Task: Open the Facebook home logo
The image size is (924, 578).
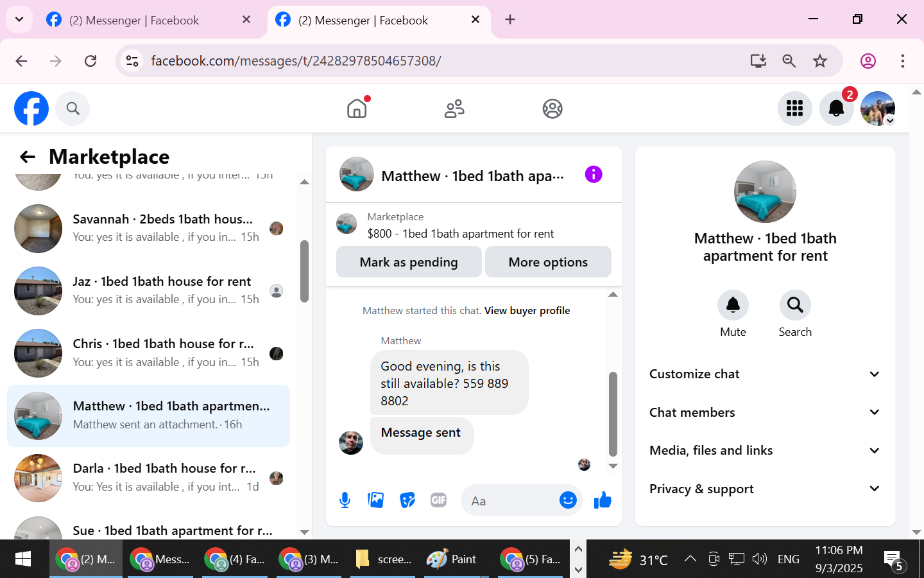Action: 31,109
